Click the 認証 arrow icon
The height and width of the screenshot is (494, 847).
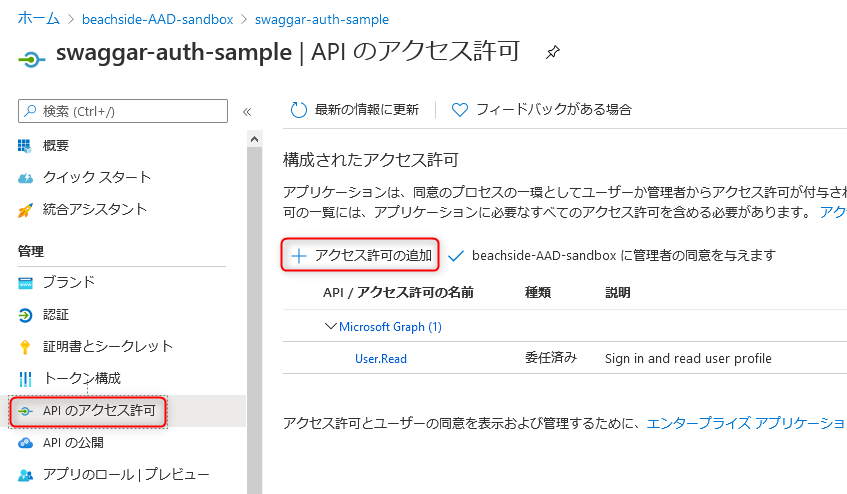pos(25,315)
